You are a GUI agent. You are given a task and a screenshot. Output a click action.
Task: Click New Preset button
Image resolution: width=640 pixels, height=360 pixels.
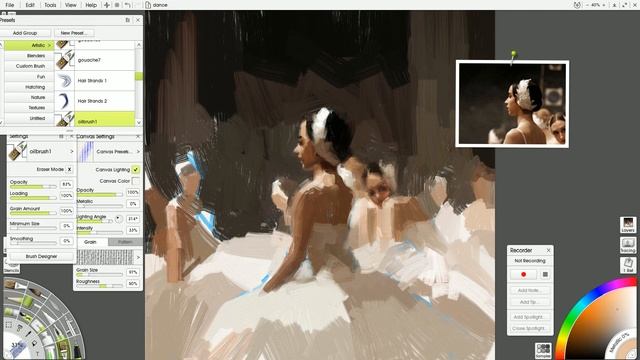[73, 33]
